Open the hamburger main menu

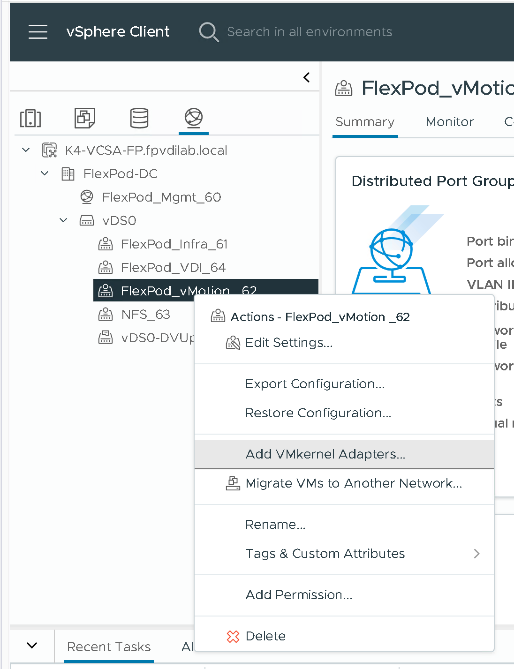coord(38,32)
